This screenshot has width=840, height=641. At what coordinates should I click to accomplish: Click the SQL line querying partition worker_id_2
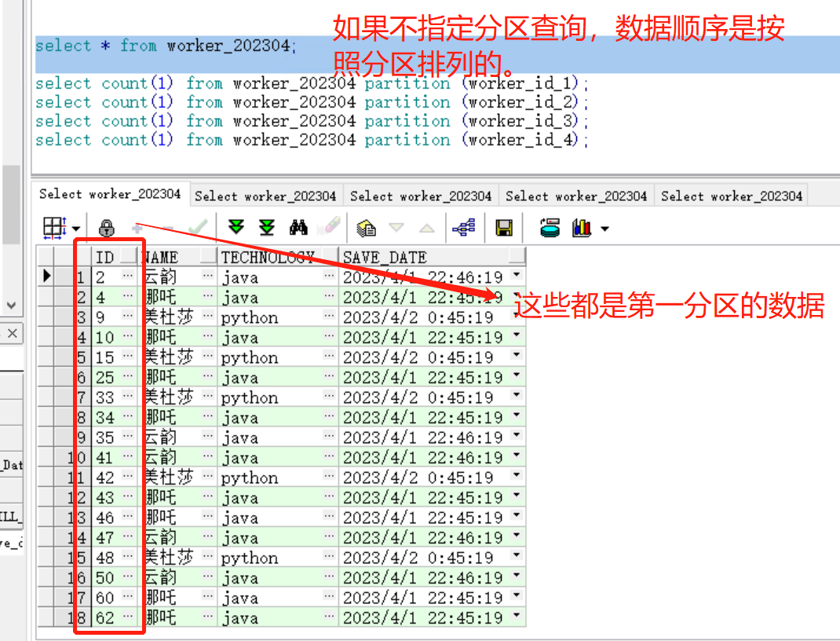click(x=312, y=102)
